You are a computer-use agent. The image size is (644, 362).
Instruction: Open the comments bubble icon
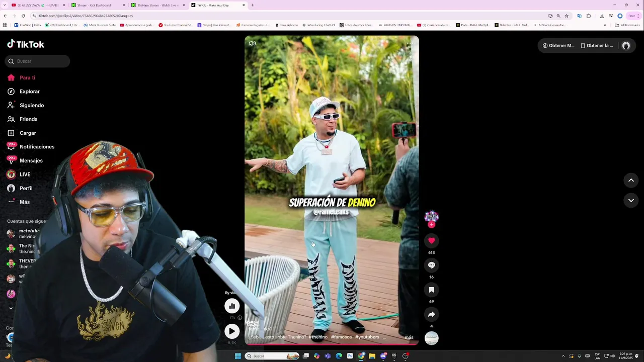(x=431, y=265)
